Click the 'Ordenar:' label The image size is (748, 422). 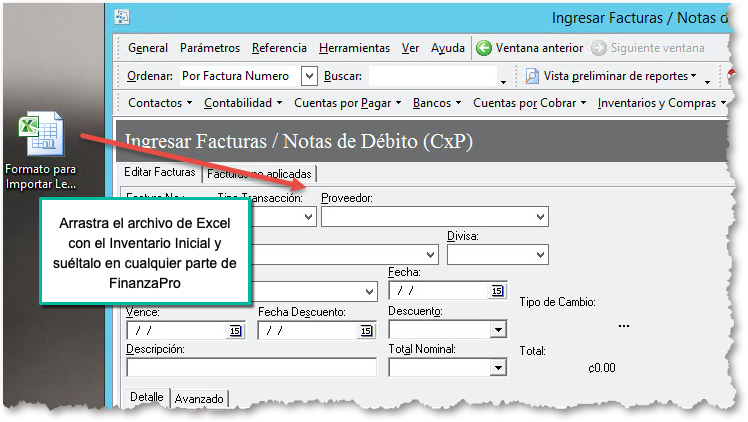150,76
